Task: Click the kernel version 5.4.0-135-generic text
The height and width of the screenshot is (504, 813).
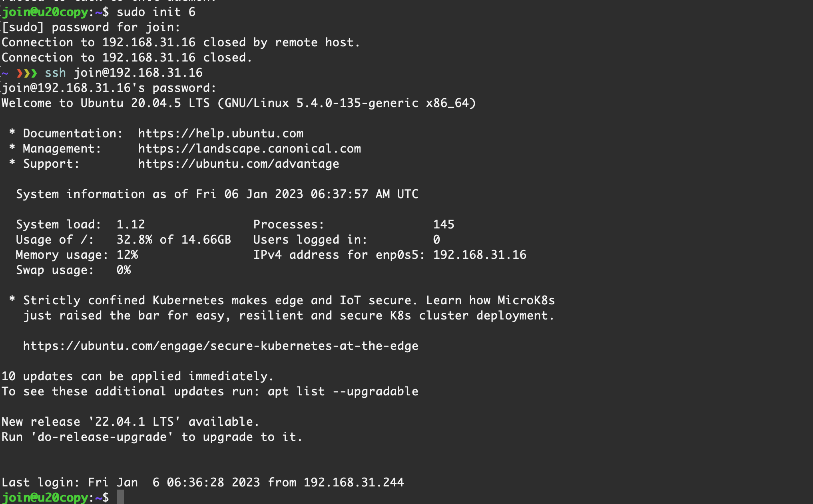Action: coord(357,103)
